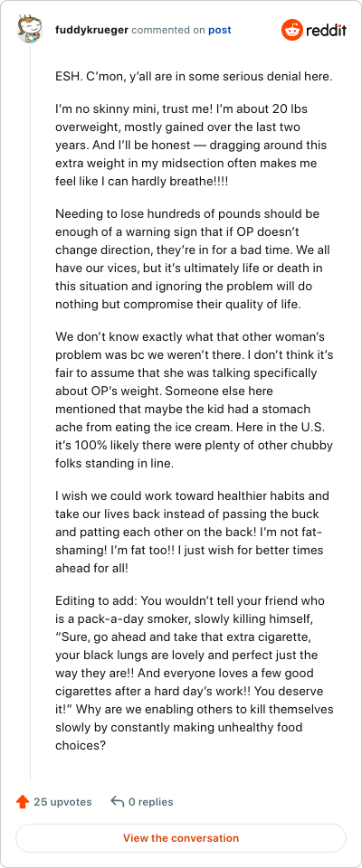The width and height of the screenshot is (362, 868).
Task: Click the 'commented on' text
Action: 168,30
